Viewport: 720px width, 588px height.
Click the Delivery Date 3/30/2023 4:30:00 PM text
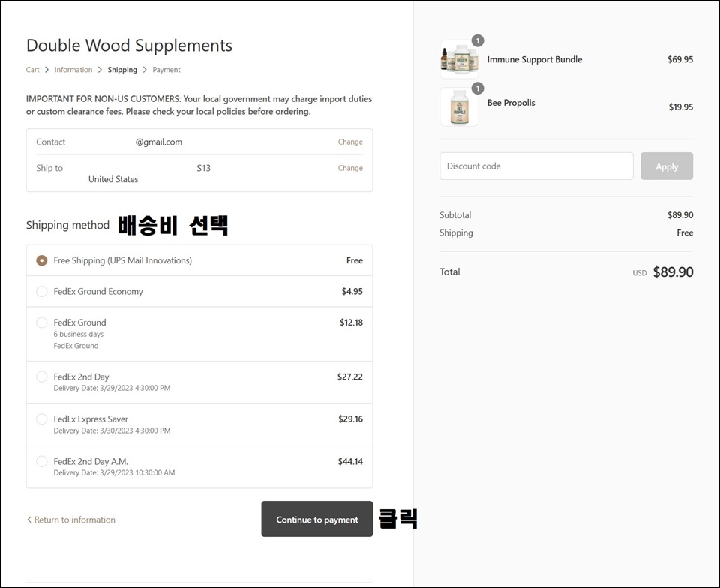[112, 430]
